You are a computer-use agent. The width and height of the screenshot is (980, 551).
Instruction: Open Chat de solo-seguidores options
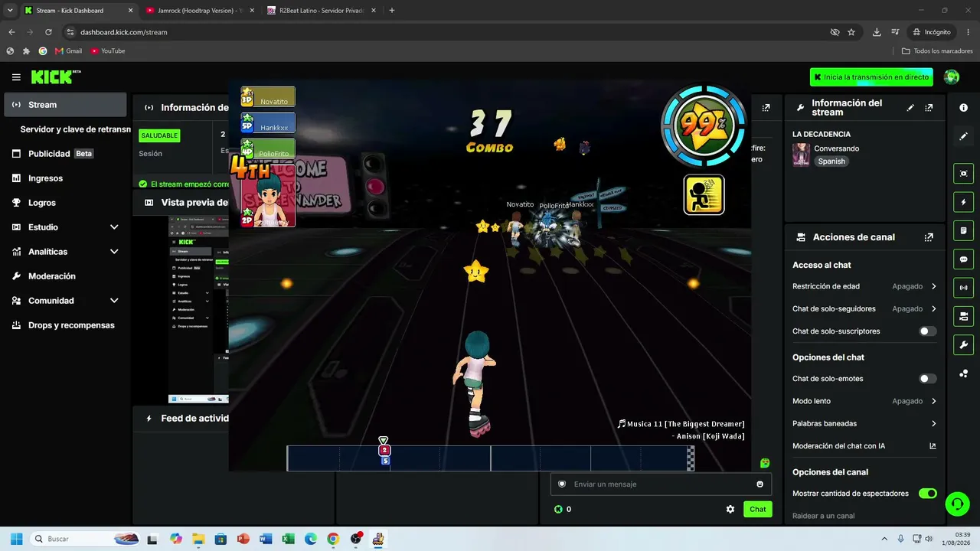[x=864, y=308]
